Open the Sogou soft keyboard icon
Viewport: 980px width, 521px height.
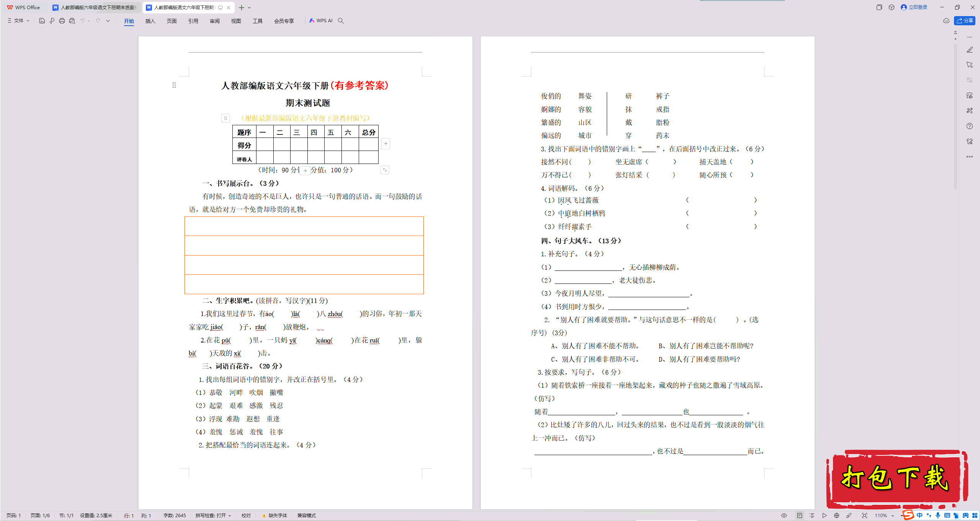[x=947, y=515]
